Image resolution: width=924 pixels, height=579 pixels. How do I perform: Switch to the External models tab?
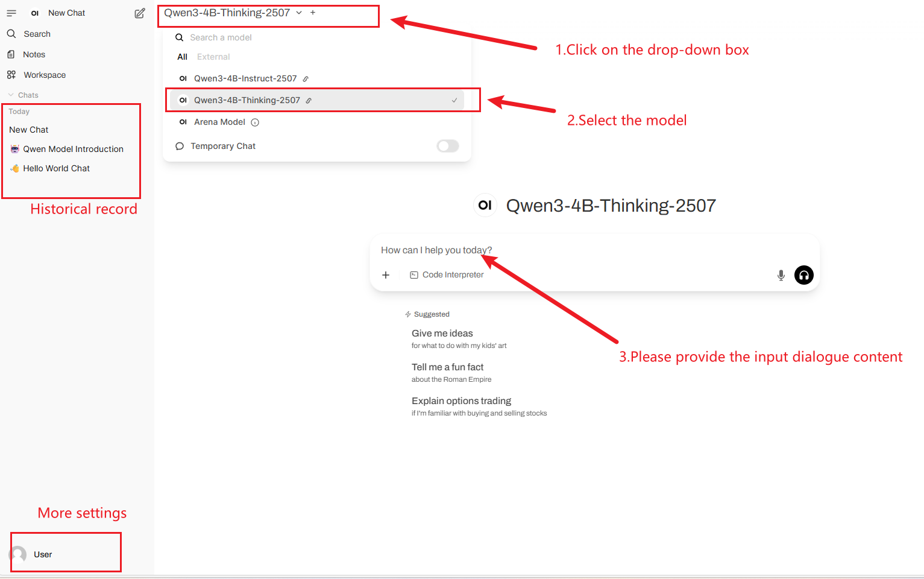pyautogui.click(x=213, y=57)
